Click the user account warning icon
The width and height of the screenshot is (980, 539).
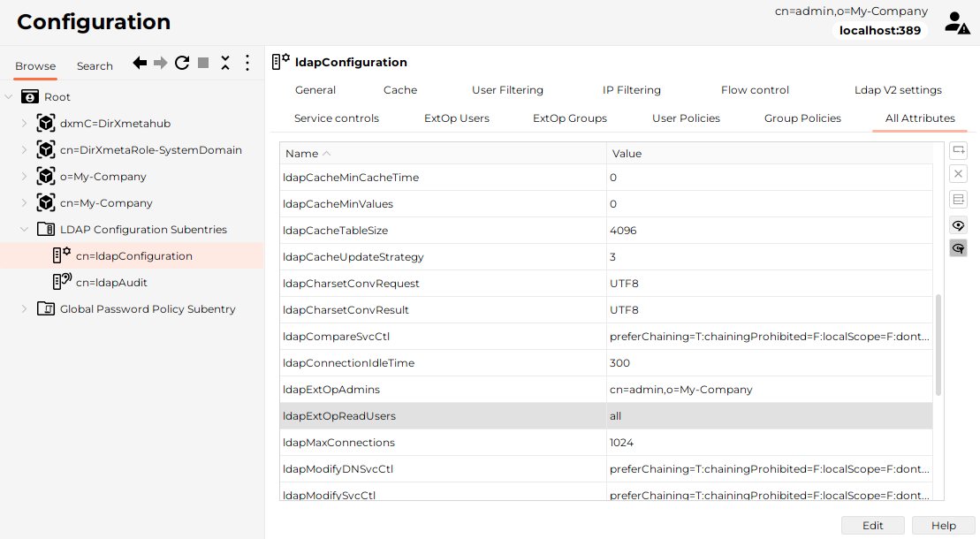[957, 22]
